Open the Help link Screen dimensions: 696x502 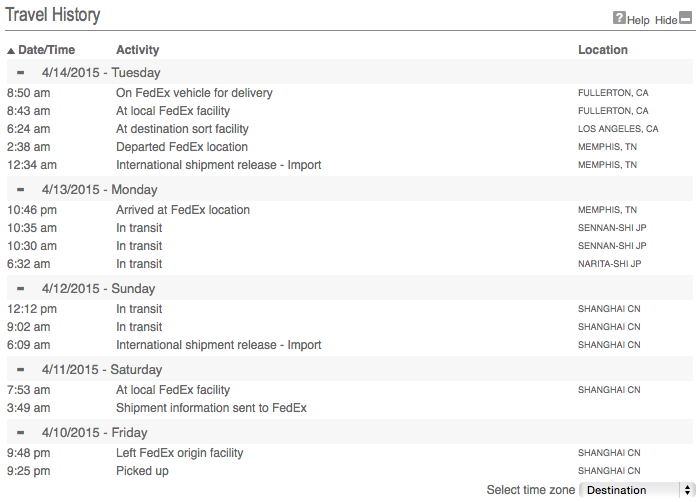coord(638,20)
